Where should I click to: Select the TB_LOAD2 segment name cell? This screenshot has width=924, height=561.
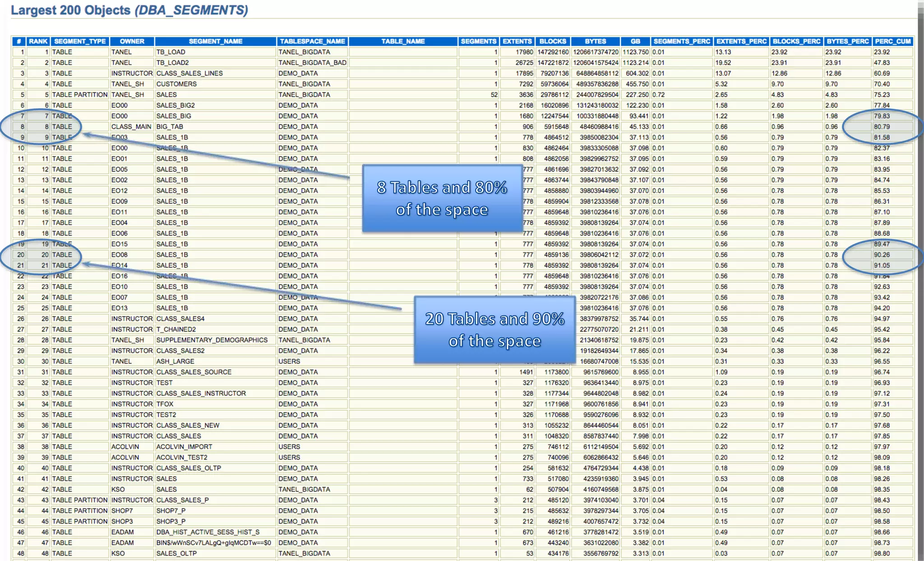point(173,63)
